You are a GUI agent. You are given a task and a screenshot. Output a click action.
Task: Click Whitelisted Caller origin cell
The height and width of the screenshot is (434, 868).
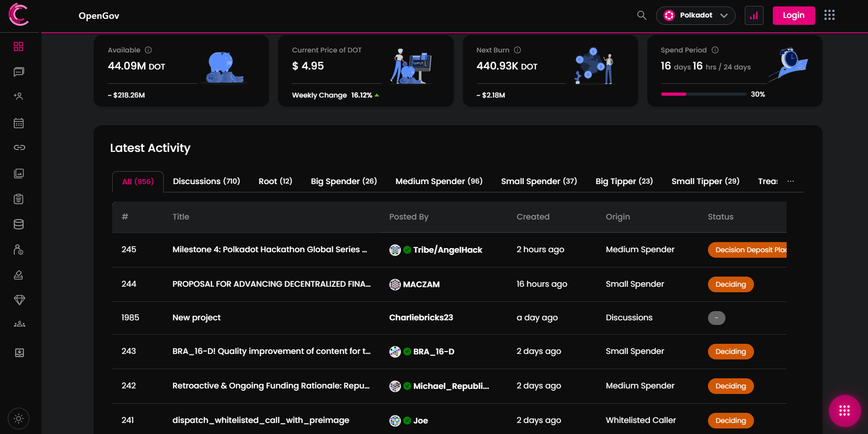point(641,420)
